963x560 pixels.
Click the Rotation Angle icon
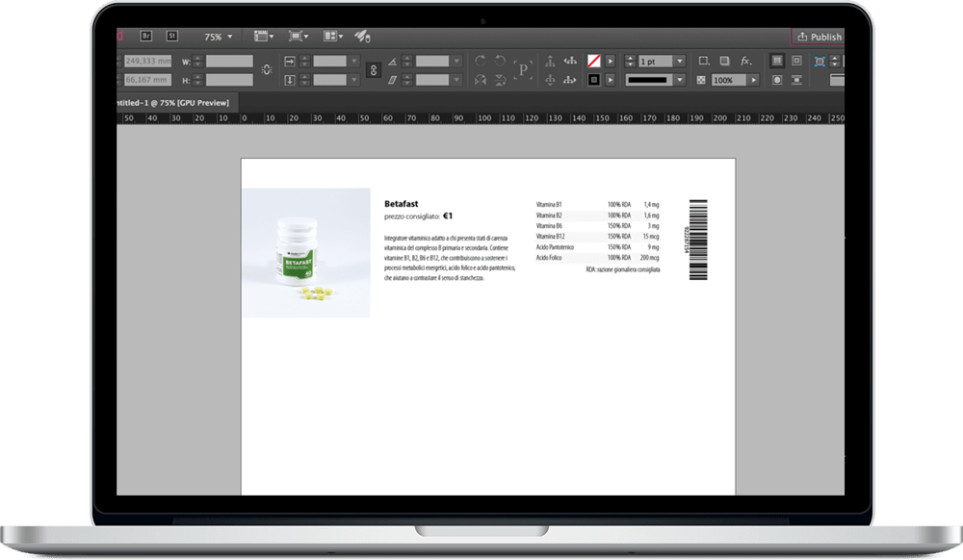(x=393, y=61)
